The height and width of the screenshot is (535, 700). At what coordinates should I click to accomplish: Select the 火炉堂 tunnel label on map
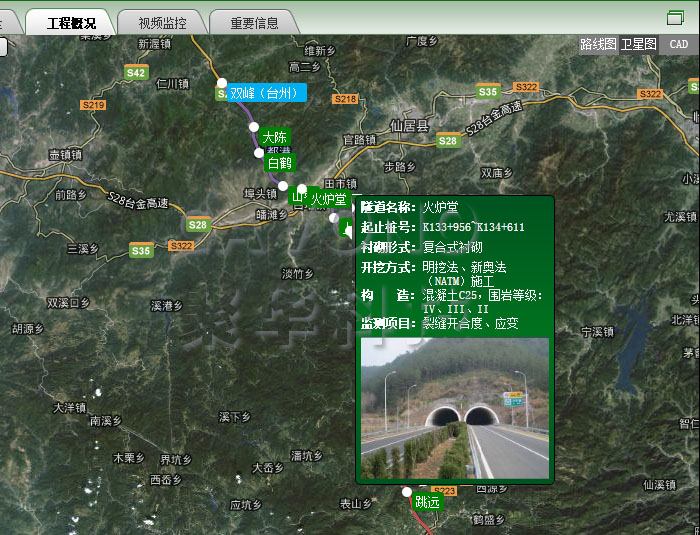328,200
